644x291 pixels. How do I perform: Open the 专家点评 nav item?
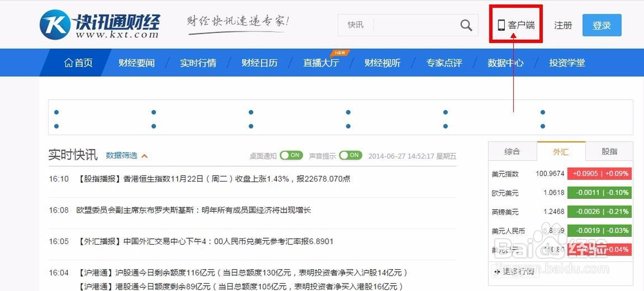(x=444, y=63)
